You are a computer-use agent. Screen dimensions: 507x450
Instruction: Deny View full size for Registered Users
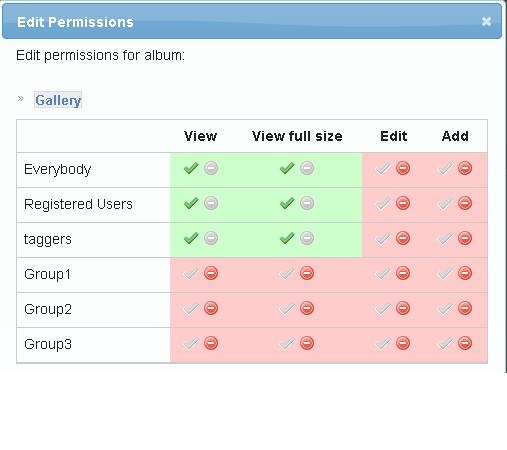[307, 203]
